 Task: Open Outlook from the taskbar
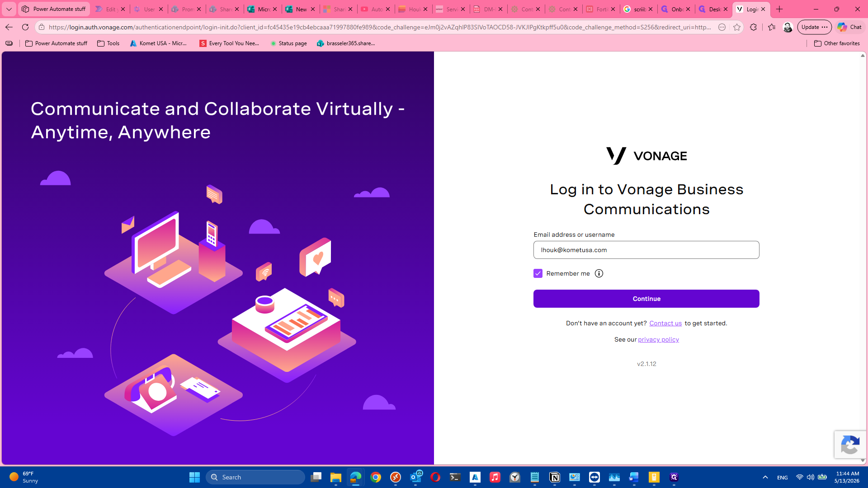pos(415,477)
